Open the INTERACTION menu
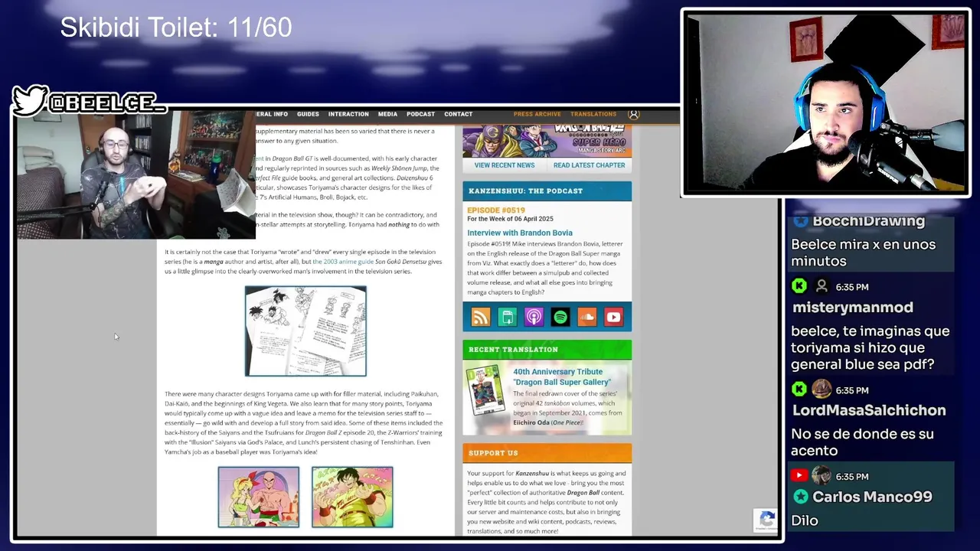This screenshot has height=551, width=980. click(348, 114)
